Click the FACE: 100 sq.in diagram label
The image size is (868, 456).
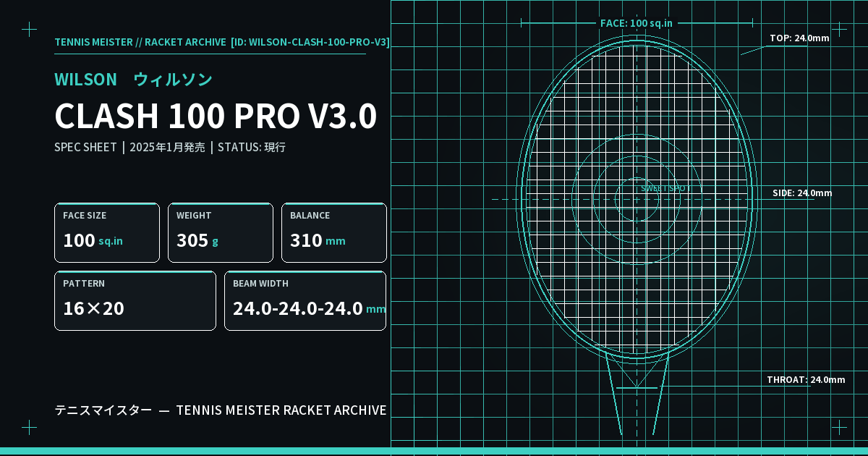[x=637, y=23]
